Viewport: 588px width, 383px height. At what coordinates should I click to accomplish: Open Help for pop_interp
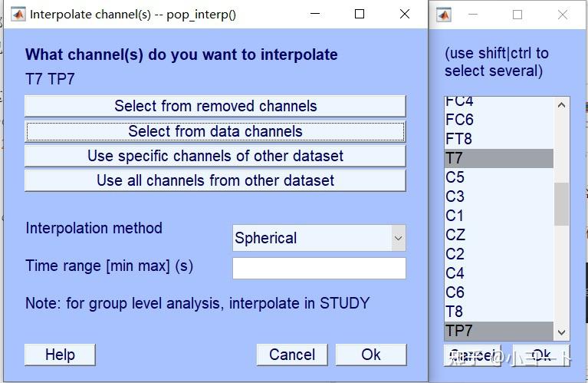(60, 355)
